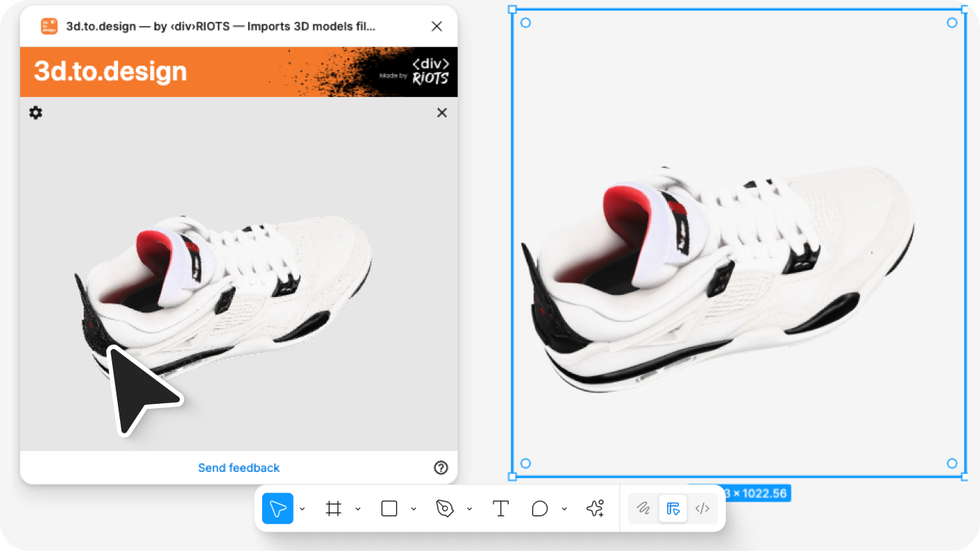Open plugin settings via the gear icon

click(x=36, y=113)
